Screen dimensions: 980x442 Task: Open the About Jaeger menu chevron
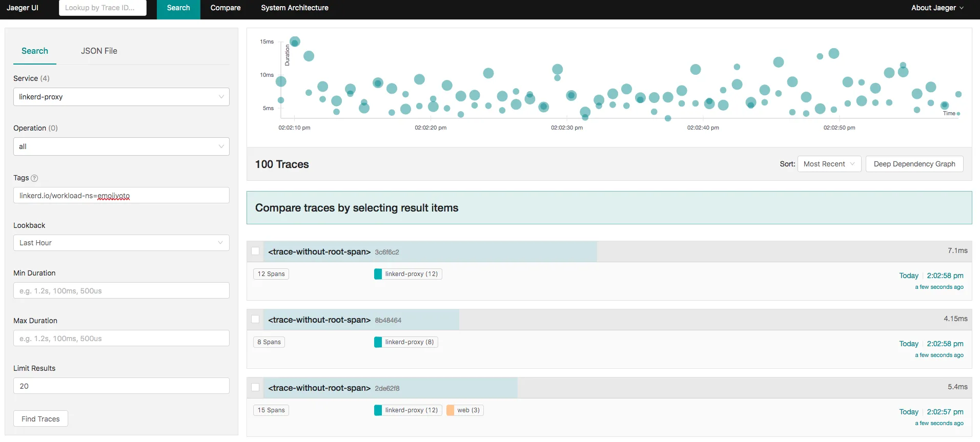tap(962, 8)
